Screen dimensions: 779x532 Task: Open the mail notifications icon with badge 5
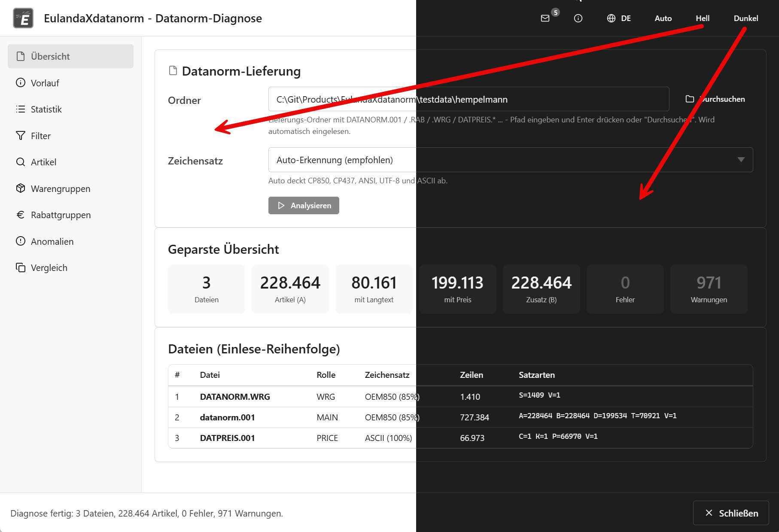click(x=545, y=18)
